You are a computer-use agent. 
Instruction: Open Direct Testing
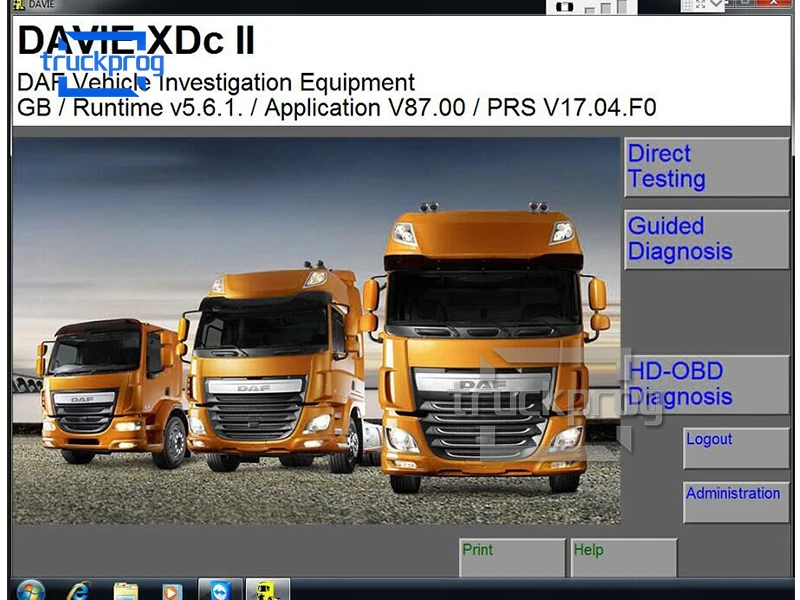point(707,167)
